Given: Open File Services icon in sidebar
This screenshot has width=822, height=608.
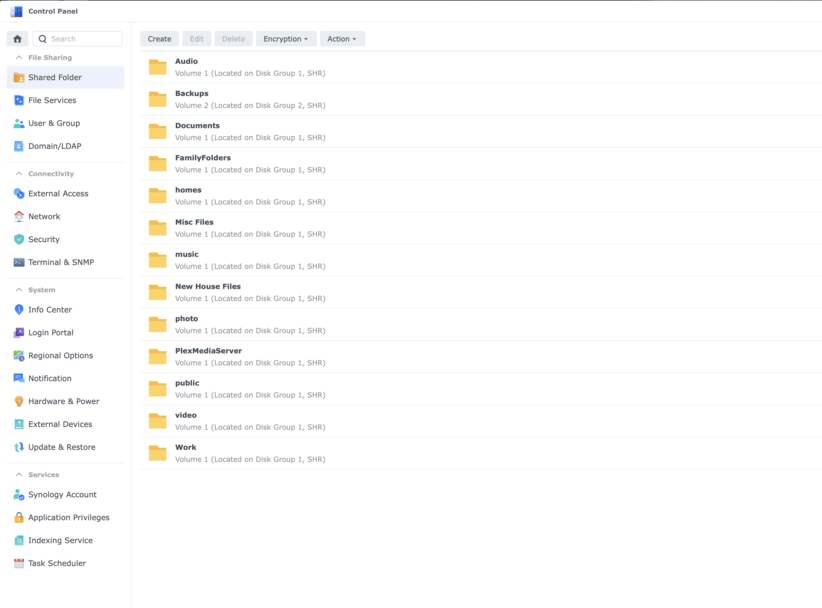Looking at the screenshot, I should [19, 100].
